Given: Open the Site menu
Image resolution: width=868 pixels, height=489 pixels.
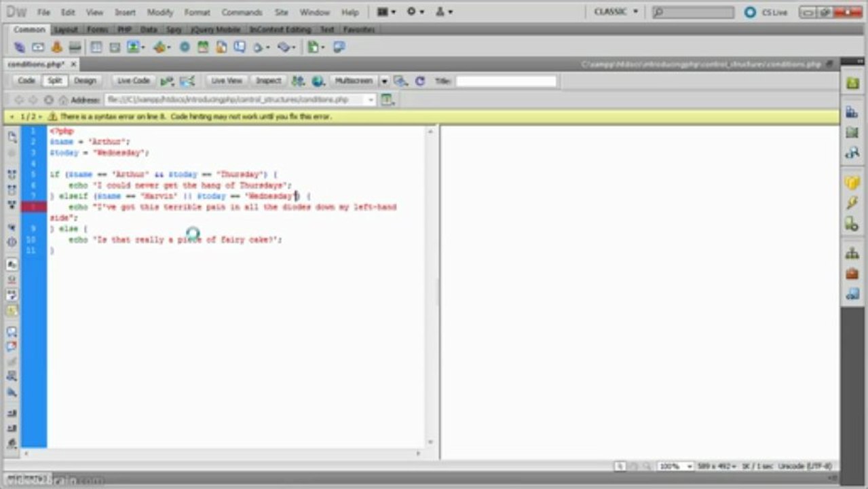Looking at the screenshot, I should tap(281, 12).
